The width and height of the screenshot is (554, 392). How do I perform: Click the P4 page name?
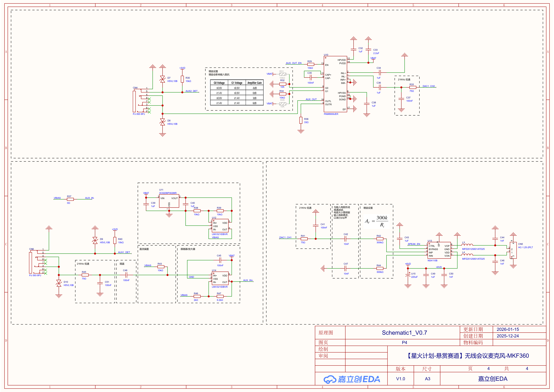pyautogui.click(x=404, y=342)
